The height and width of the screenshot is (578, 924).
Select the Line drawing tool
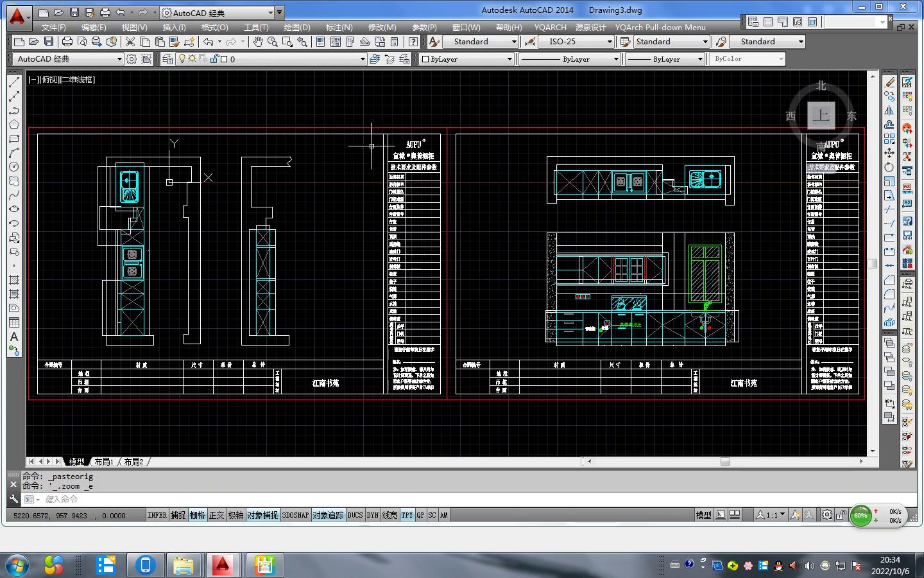click(x=14, y=83)
